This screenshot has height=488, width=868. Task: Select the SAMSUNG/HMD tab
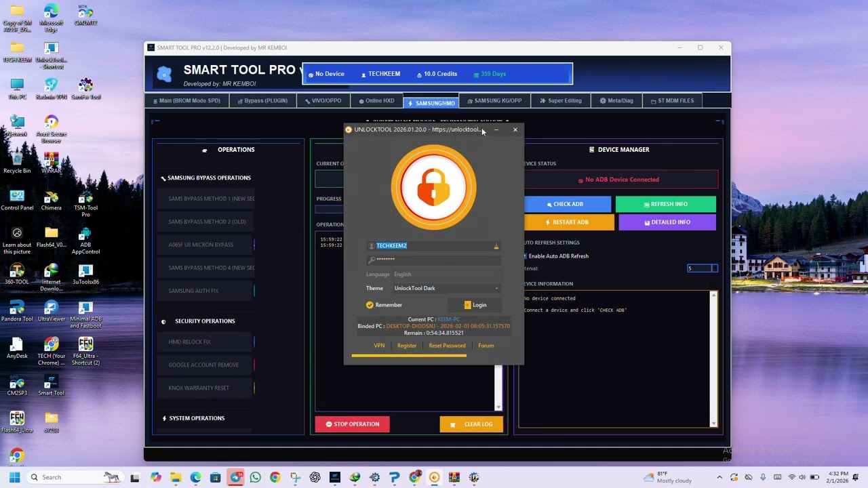point(431,103)
